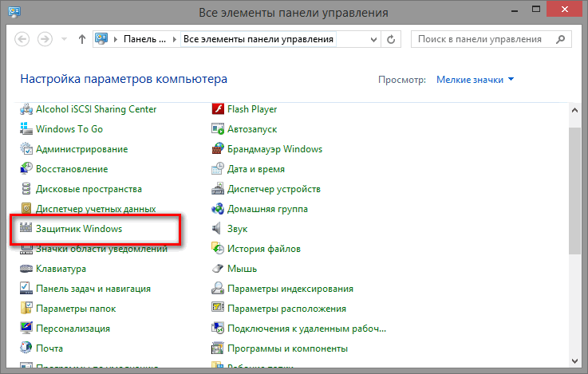Image resolution: width=588 pixels, height=374 pixels.
Task: Expand the breadcrumb root arrow before Панель
Action: (115, 39)
